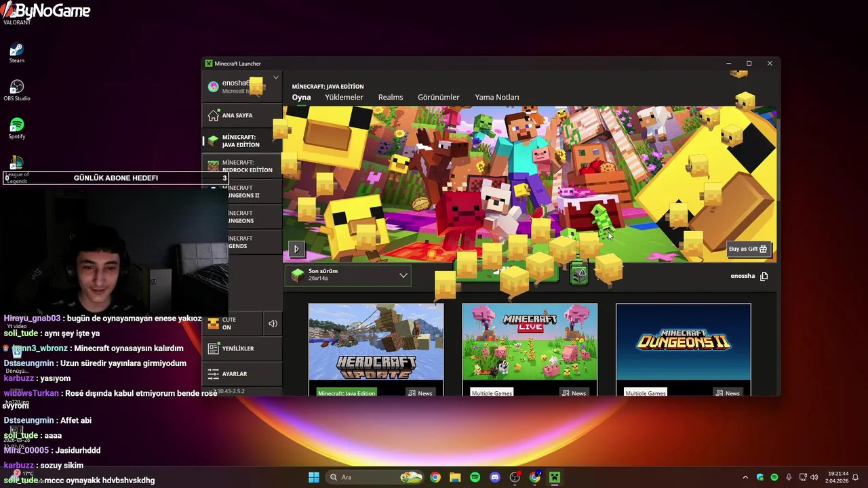Image resolution: width=868 pixels, height=488 pixels.
Task: Open Ana Sayfa home icon in launcher
Action: [x=214, y=115]
